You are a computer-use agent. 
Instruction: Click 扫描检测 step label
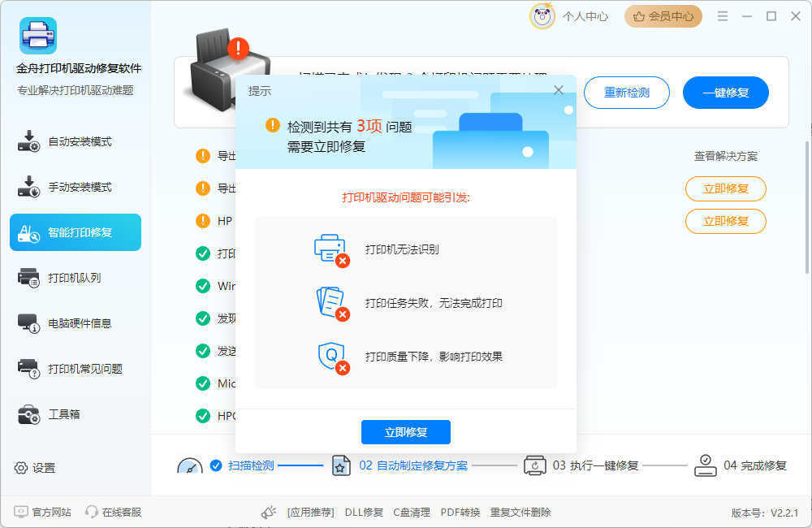251,465
